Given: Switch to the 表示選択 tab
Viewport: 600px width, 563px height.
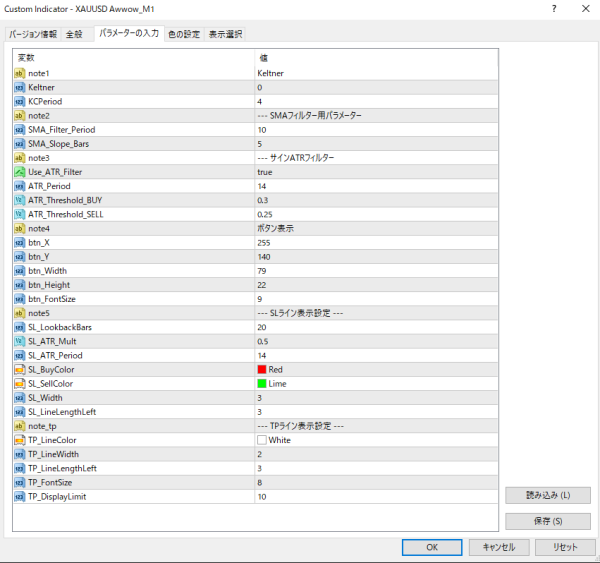Looking at the screenshot, I should [x=225, y=34].
